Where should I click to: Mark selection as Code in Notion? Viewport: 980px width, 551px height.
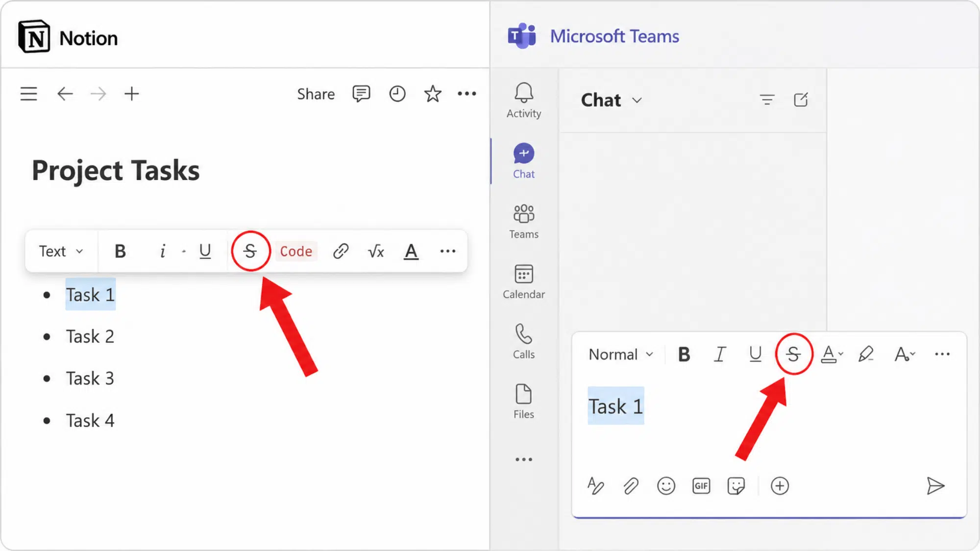click(x=296, y=251)
